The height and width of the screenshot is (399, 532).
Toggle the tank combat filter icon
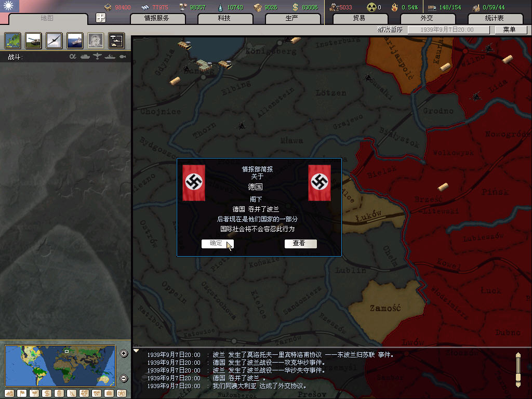click(85, 56)
